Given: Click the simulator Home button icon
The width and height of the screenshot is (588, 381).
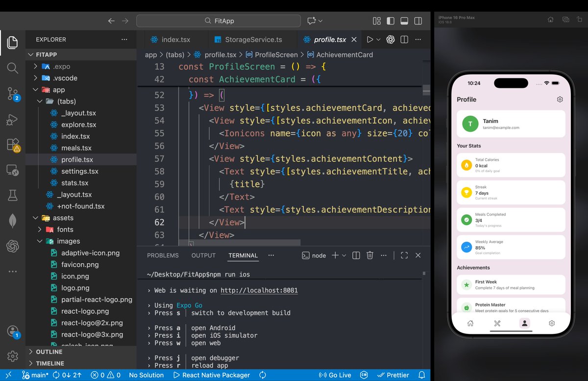Looking at the screenshot, I should (x=551, y=20).
